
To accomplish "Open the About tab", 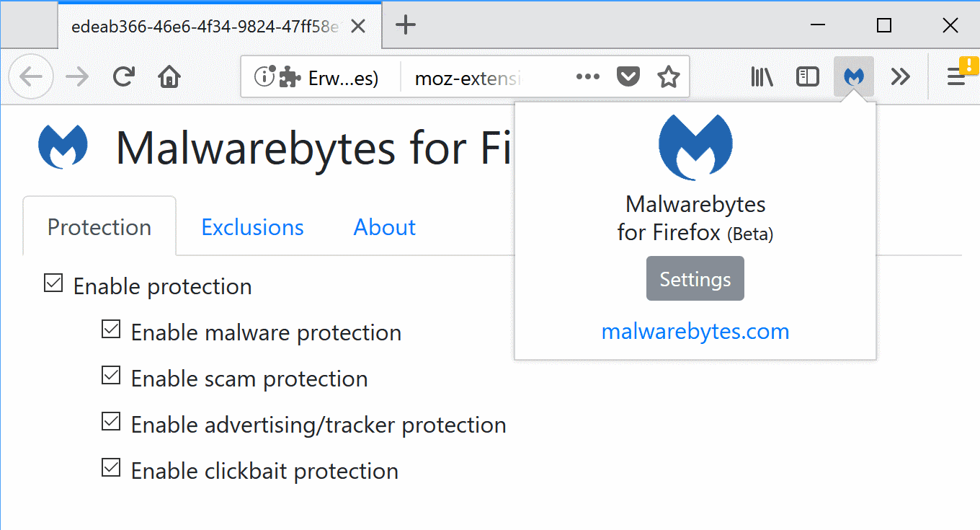I will [x=384, y=227].
